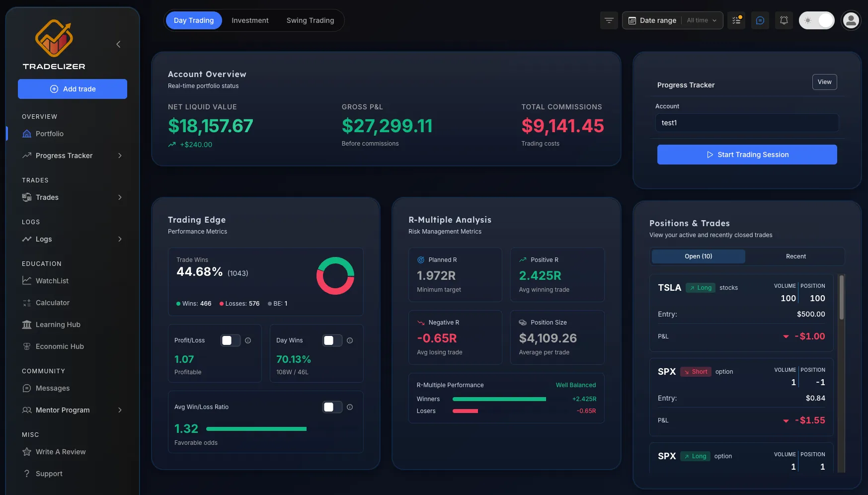Screen dimensions: 868x495
Task: Open the filter icon in the top bar
Action: [x=609, y=20]
